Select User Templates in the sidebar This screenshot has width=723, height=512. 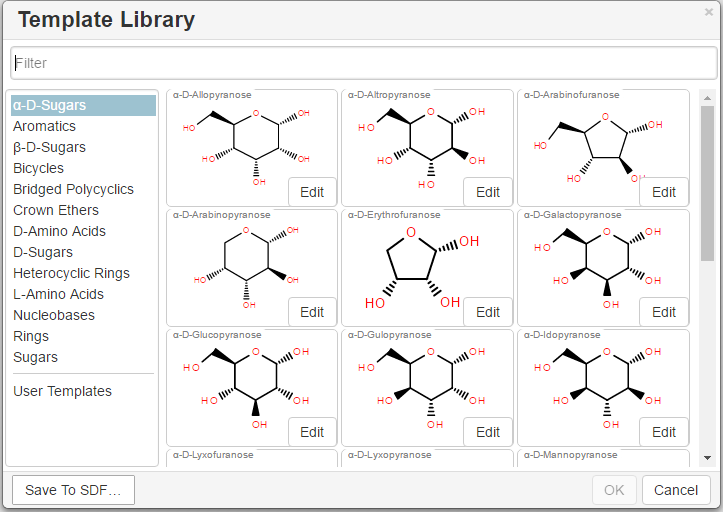pos(62,391)
